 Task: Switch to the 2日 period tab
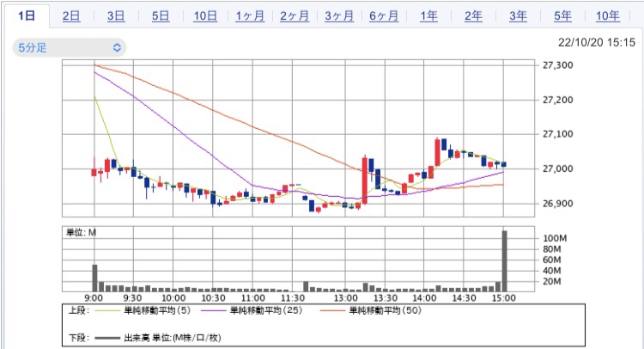(x=71, y=16)
